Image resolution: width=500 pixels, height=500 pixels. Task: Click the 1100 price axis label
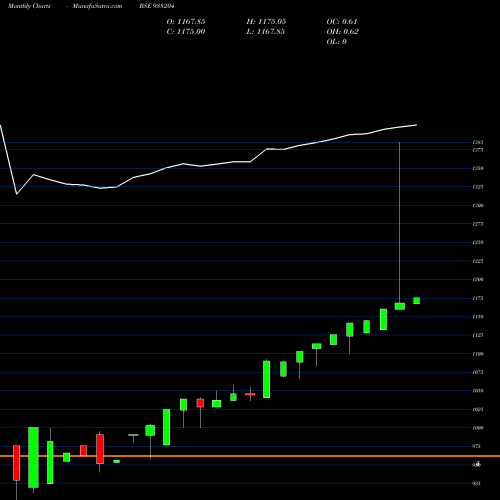(478, 354)
